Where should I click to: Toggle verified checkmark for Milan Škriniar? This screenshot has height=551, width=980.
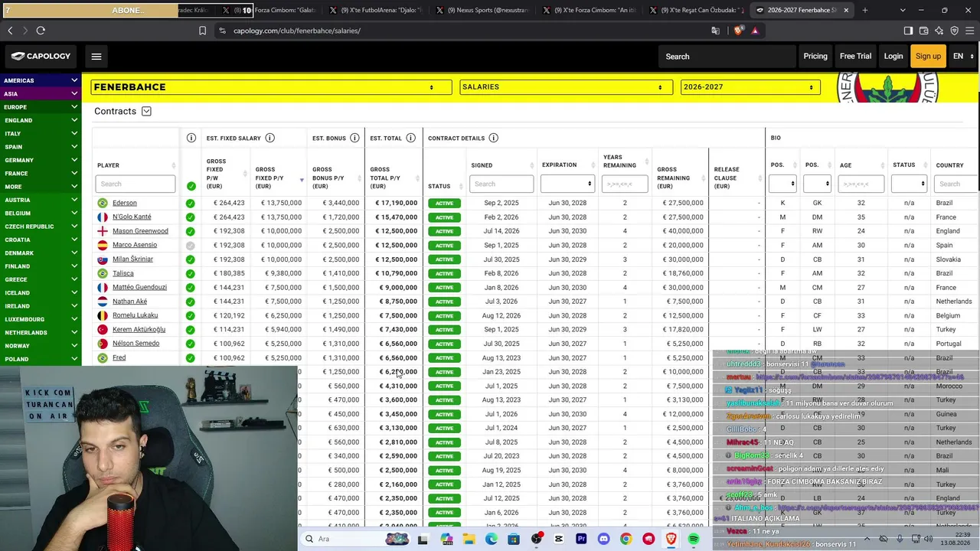click(190, 259)
